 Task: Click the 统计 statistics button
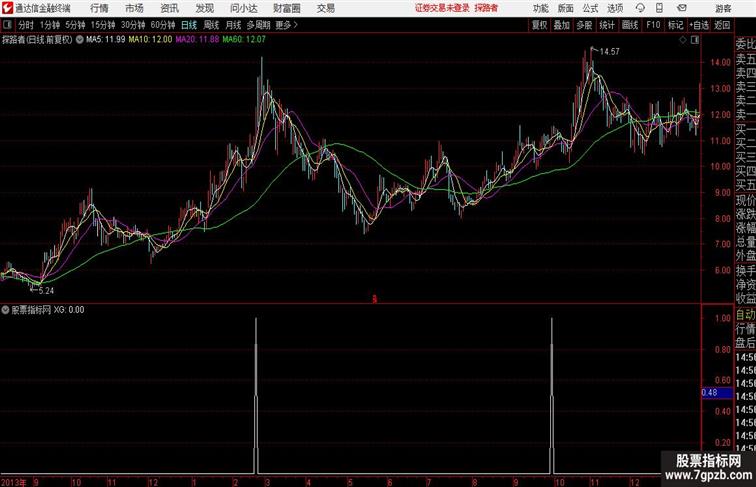click(607, 25)
